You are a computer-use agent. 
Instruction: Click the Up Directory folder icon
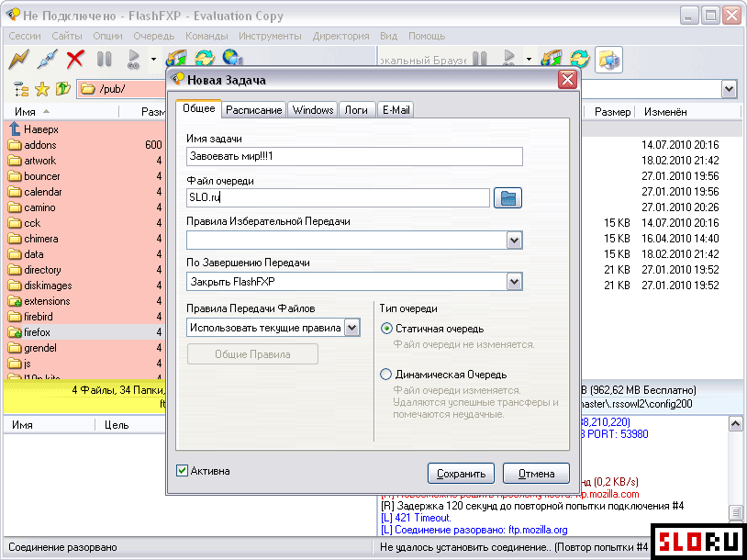coord(63,89)
